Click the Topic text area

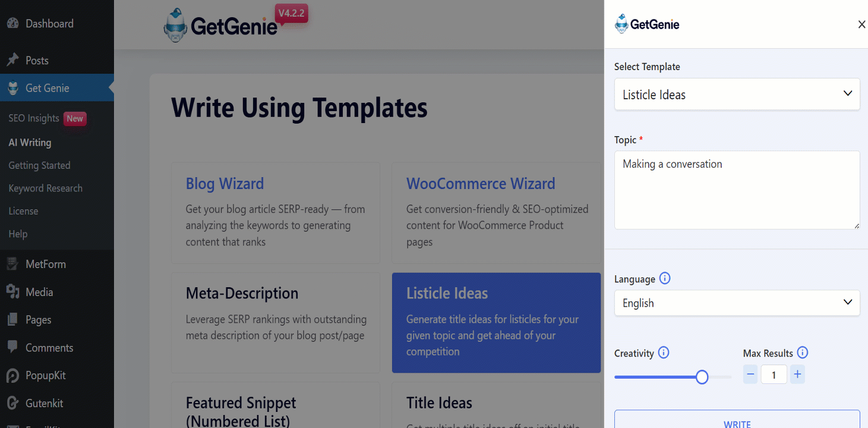tap(737, 190)
